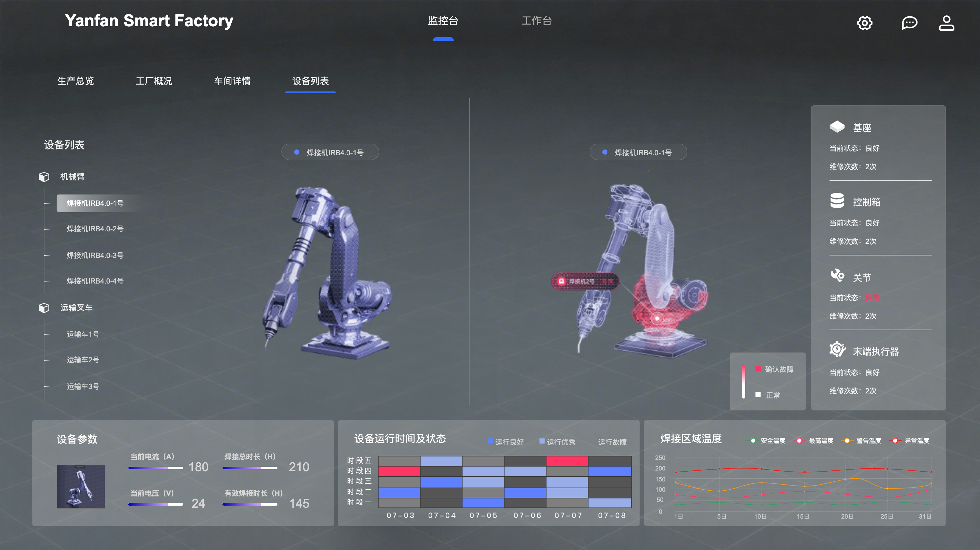Image resolution: width=980 pixels, height=550 pixels.
Task: Switch to the 工作台 top tab
Action: (536, 21)
